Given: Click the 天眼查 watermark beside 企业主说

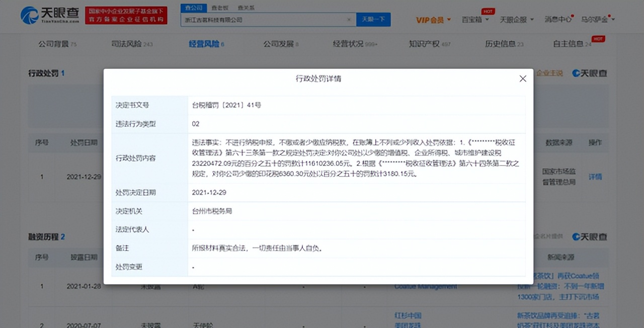Looking at the screenshot, I should (589, 73).
